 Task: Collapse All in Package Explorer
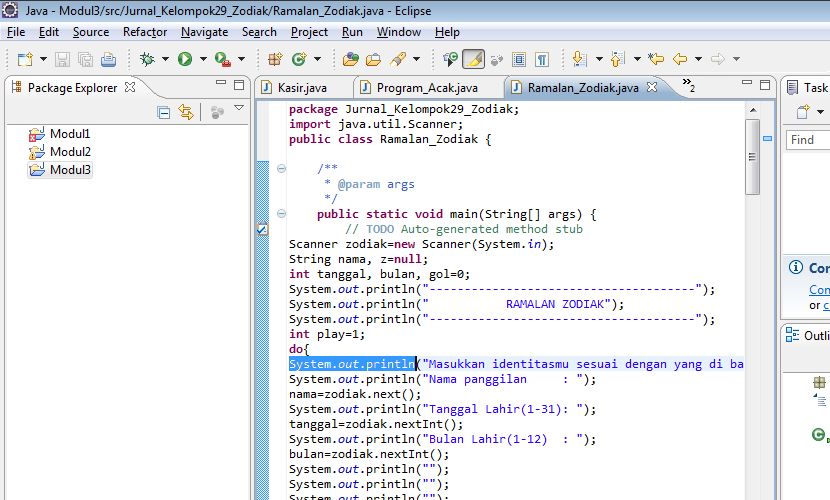[163, 112]
